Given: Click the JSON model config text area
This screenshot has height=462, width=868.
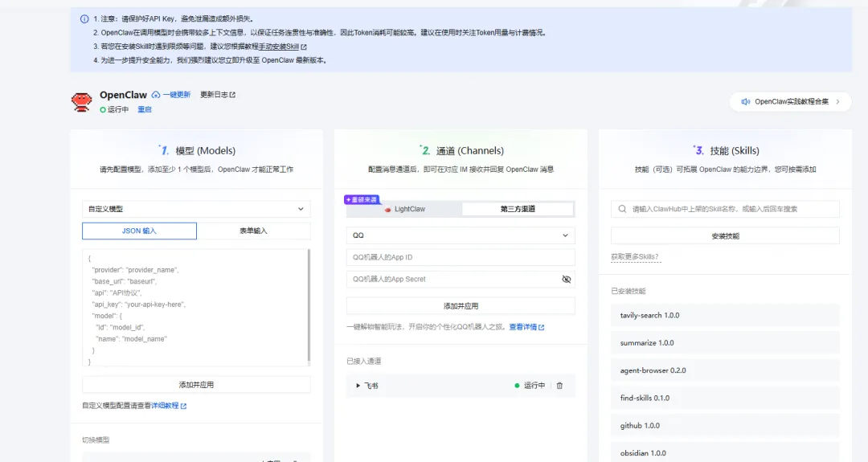Looking at the screenshot, I should [194, 308].
